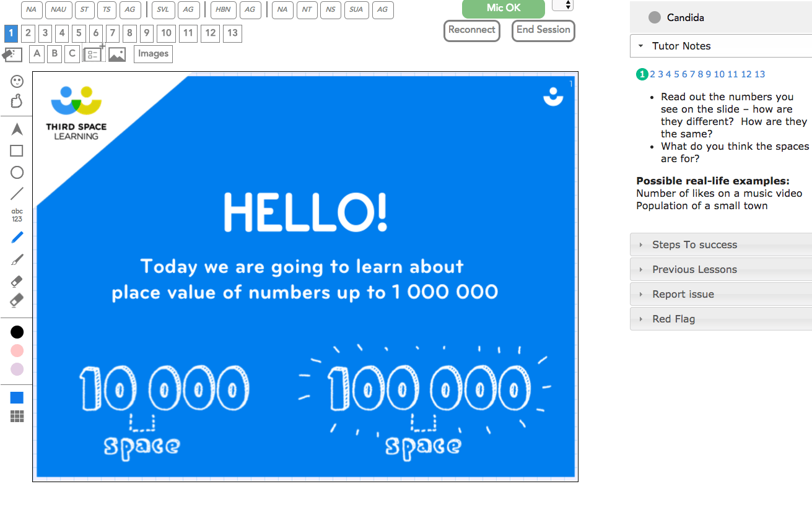Click the AG button right of HBN

point(250,10)
